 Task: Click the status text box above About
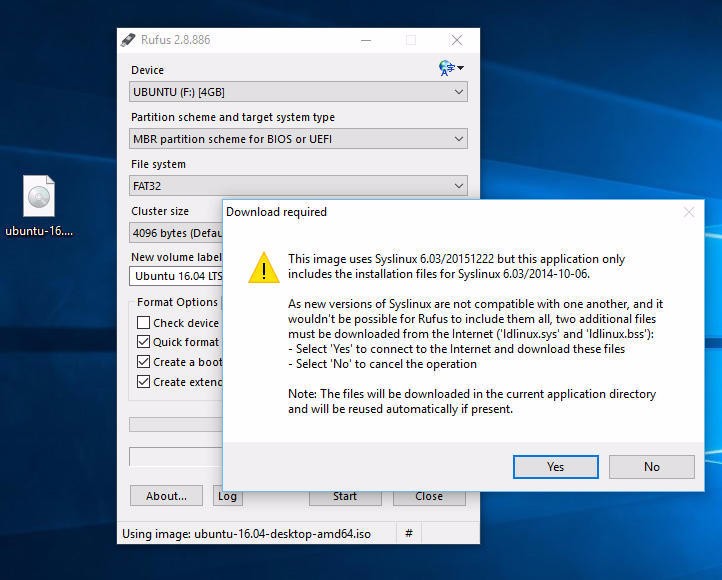click(176, 457)
